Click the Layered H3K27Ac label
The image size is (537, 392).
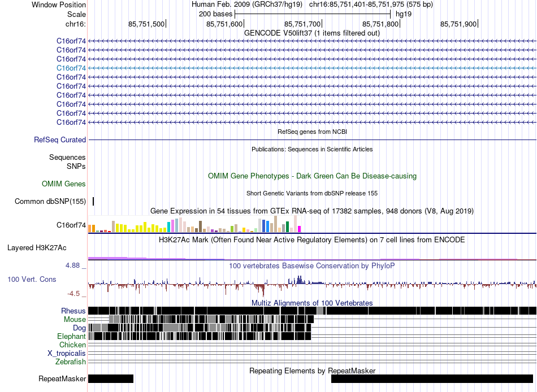click(x=37, y=247)
